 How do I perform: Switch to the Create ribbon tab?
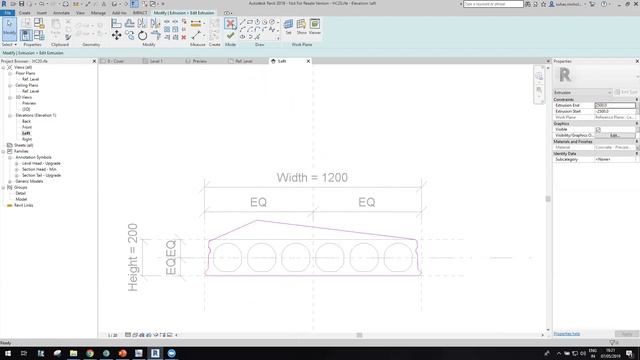(x=24, y=13)
